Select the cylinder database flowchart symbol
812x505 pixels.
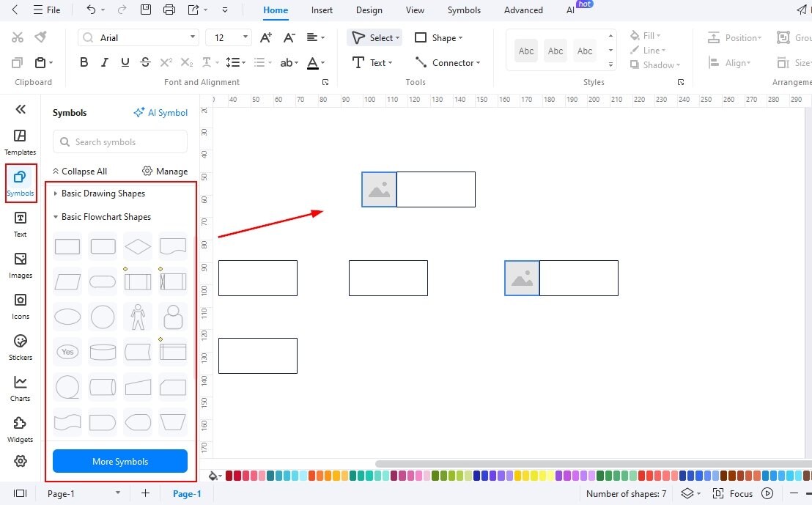point(103,352)
